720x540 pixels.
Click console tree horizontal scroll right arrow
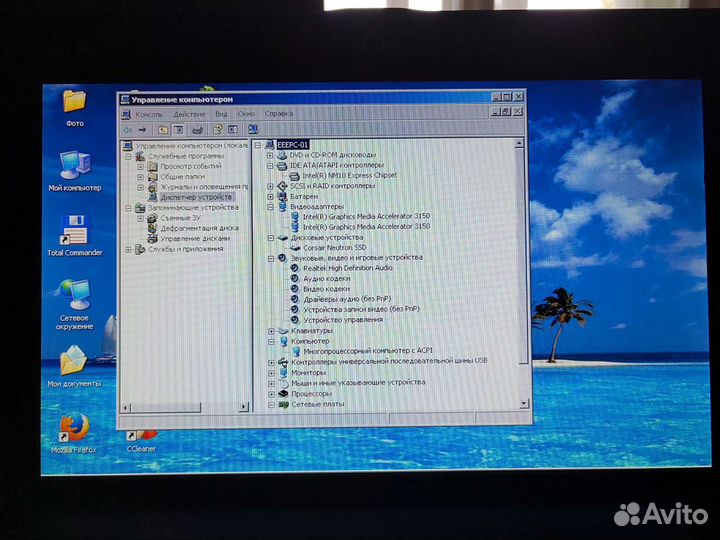[x=244, y=407]
